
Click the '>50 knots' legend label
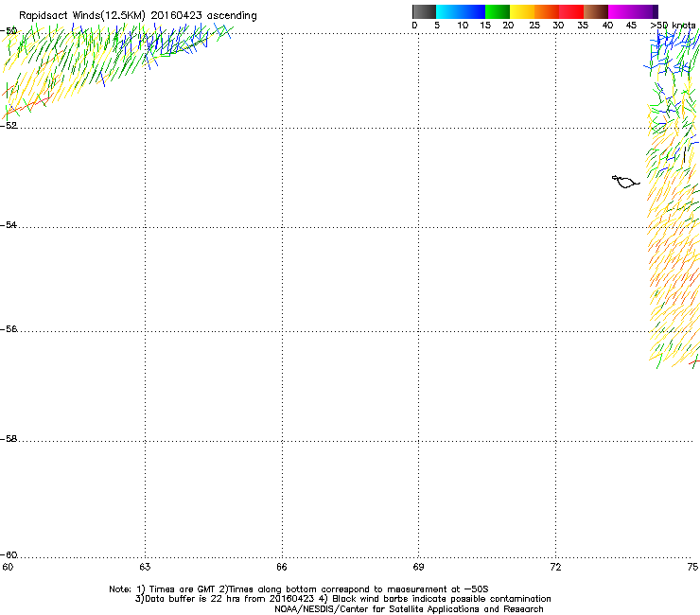673,26
